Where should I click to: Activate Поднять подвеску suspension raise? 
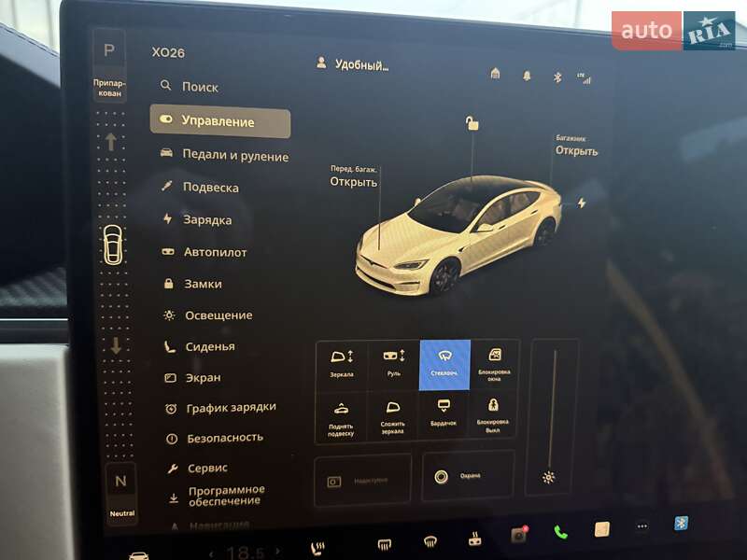point(342,419)
